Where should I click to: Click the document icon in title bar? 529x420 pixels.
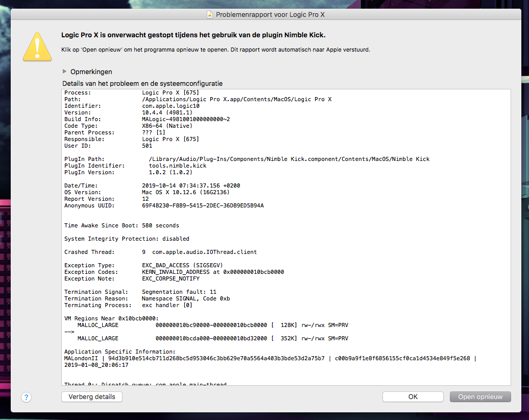coord(210,14)
